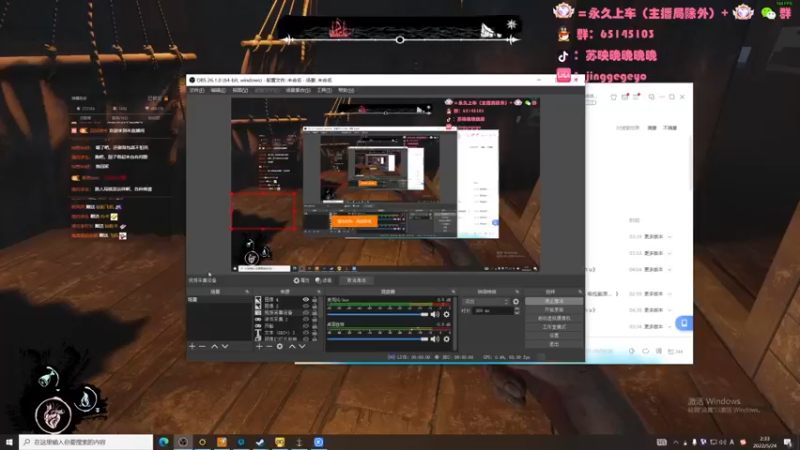Open settings gear of desktop audio channel
The width and height of the screenshot is (800, 450).
(446, 339)
